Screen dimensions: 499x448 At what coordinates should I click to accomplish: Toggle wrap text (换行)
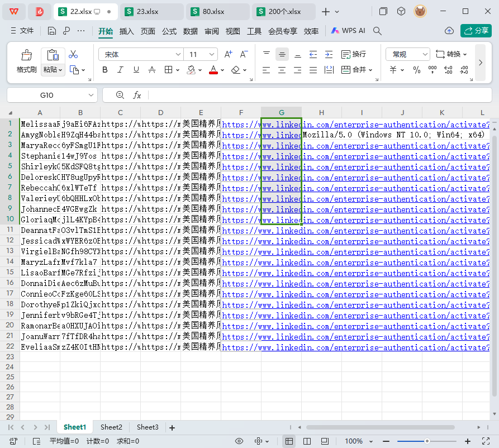(x=353, y=54)
